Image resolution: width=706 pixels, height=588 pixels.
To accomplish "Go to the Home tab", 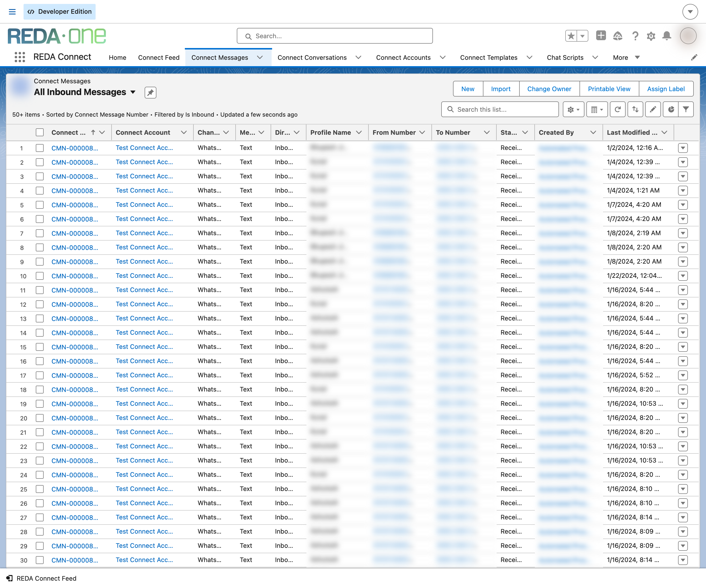I will click(117, 58).
